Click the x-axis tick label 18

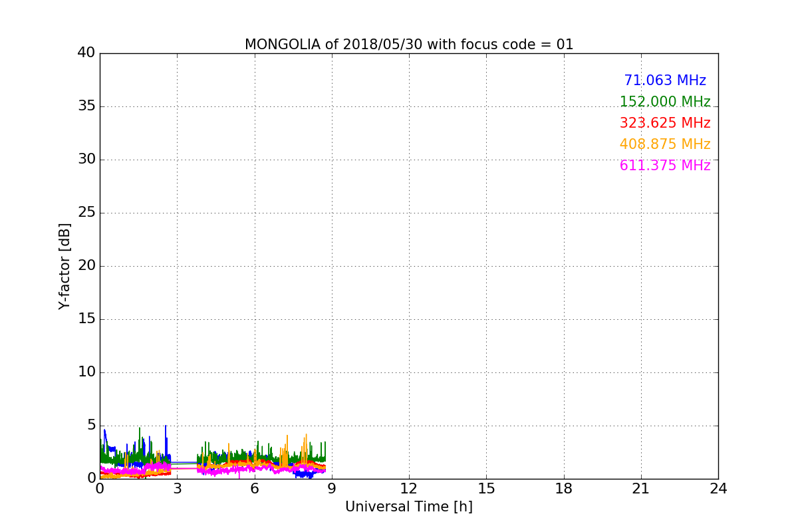coord(564,489)
